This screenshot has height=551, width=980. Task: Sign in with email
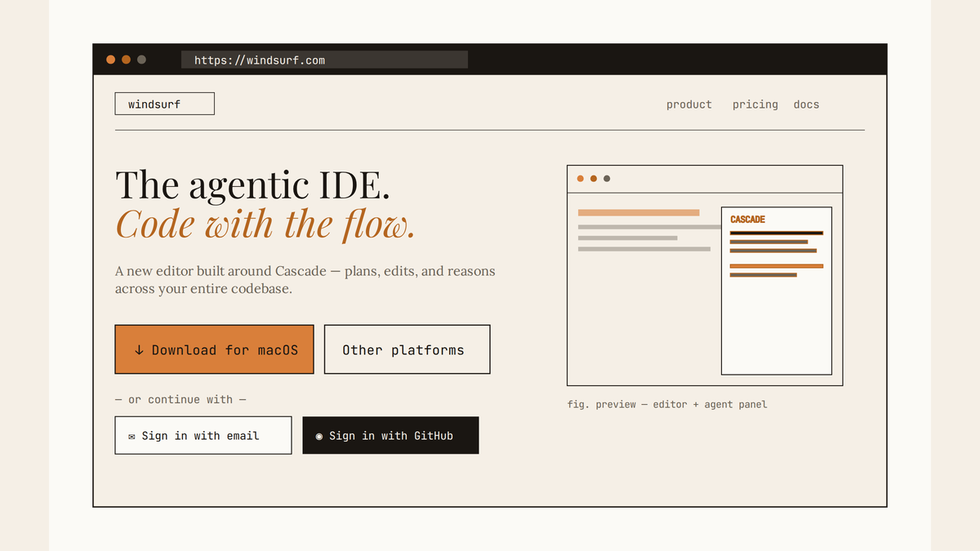pos(203,436)
